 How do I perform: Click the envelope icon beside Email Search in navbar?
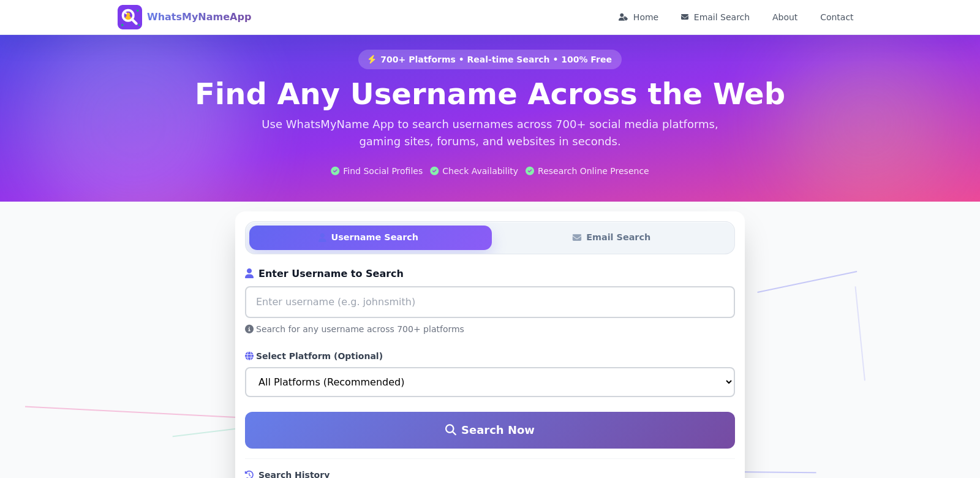[685, 17]
